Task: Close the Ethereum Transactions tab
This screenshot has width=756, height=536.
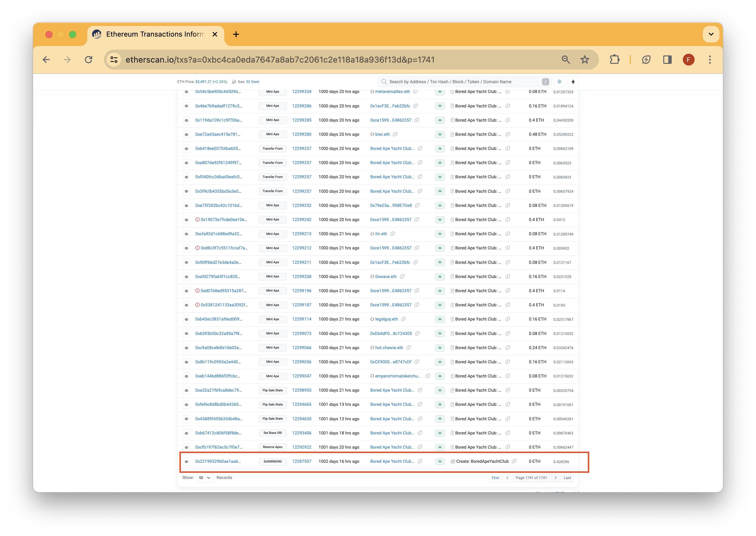Action: [215, 34]
